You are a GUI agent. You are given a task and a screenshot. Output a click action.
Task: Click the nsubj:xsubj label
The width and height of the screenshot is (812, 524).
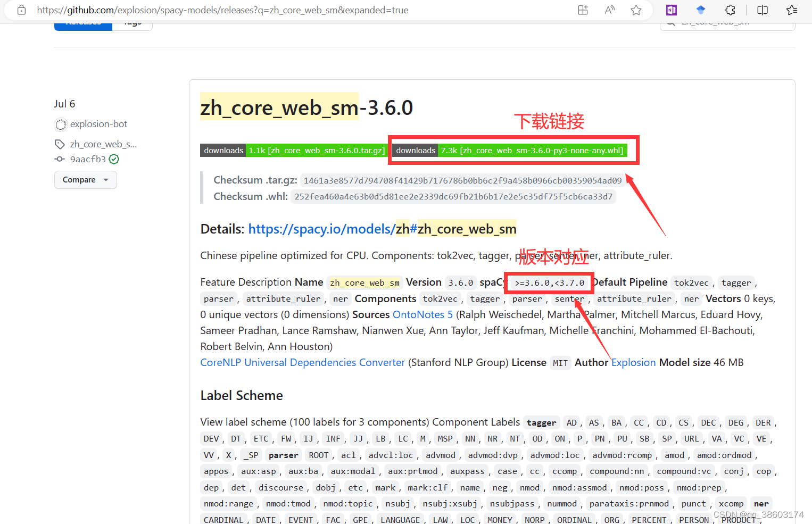tap(450, 504)
